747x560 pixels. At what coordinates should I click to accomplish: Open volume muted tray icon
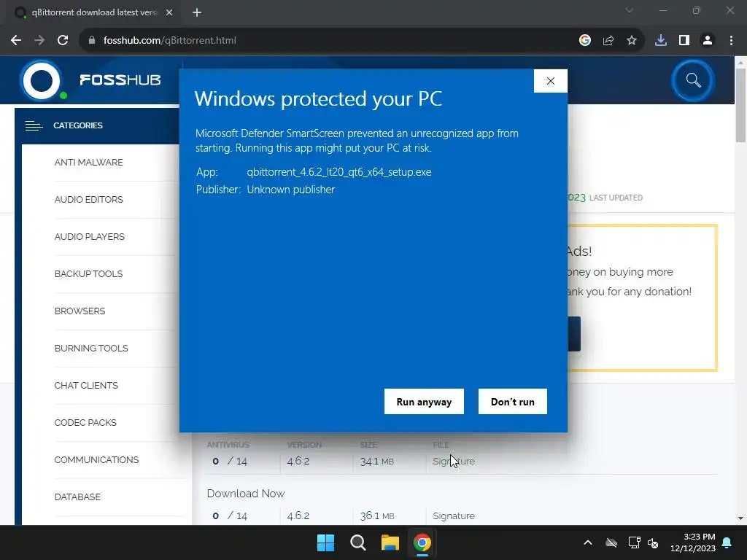[x=653, y=542]
